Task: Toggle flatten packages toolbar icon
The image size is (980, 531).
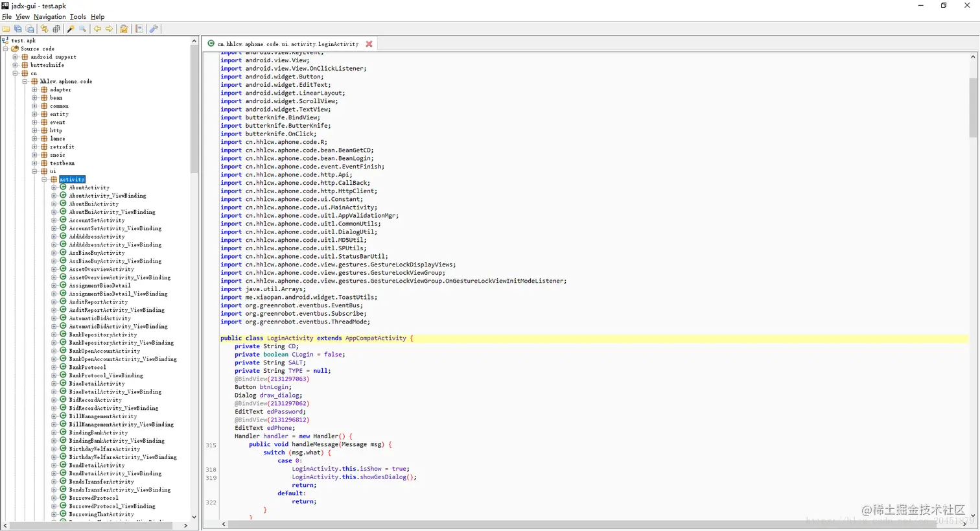Action: coord(56,29)
